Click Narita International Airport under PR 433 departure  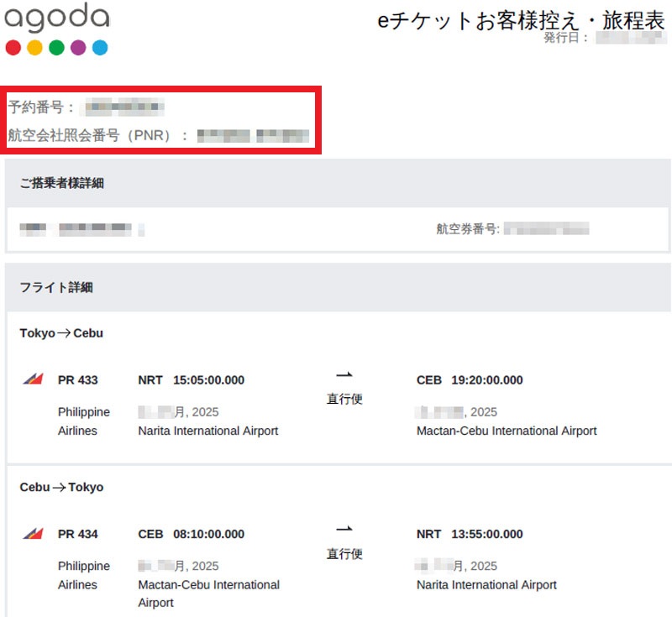207,431
